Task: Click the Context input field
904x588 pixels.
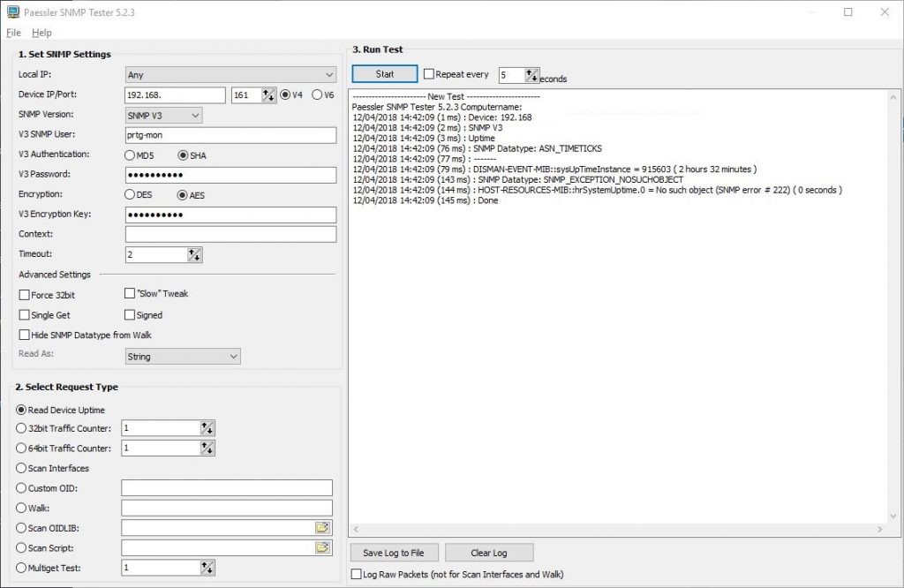Action: 230,234
